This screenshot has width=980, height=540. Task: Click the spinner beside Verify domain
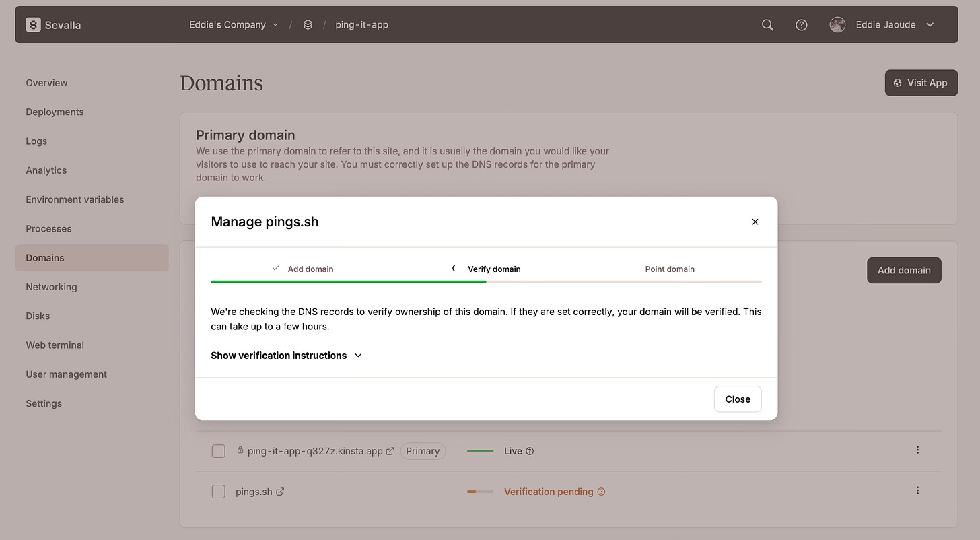(x=455, y=268)
